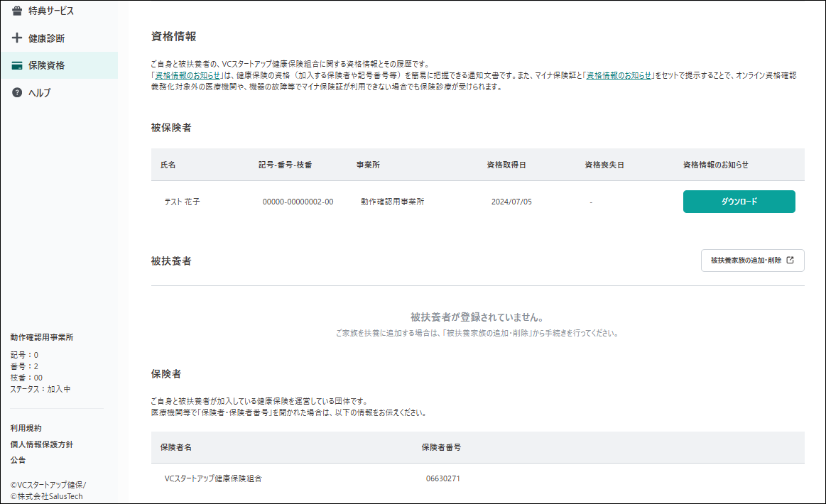Click the gift icon beside 特典サービス

[x=17, y=11]
